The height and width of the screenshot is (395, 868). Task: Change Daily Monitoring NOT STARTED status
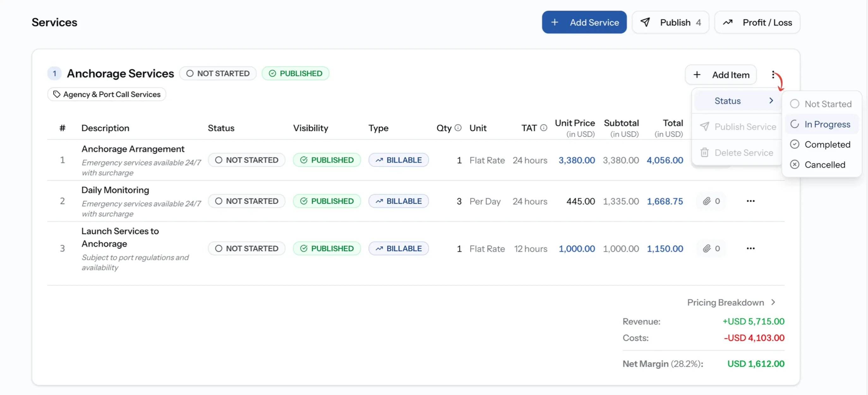click(246, 201)
